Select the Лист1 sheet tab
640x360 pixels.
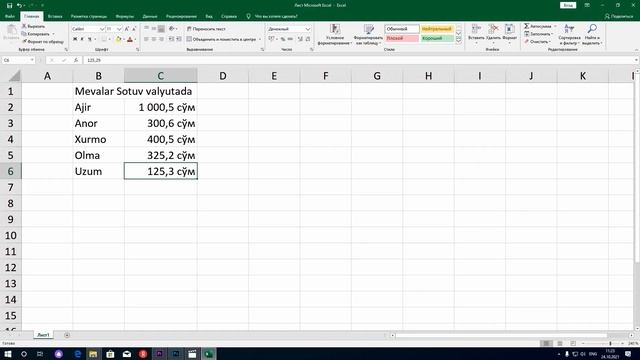[x=43, y=335]
